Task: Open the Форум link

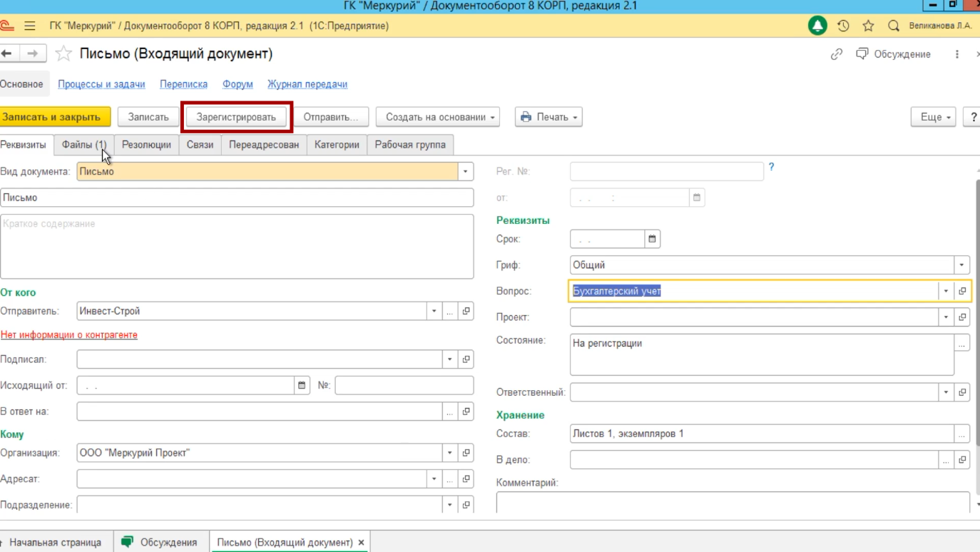Action: (238, 84)
